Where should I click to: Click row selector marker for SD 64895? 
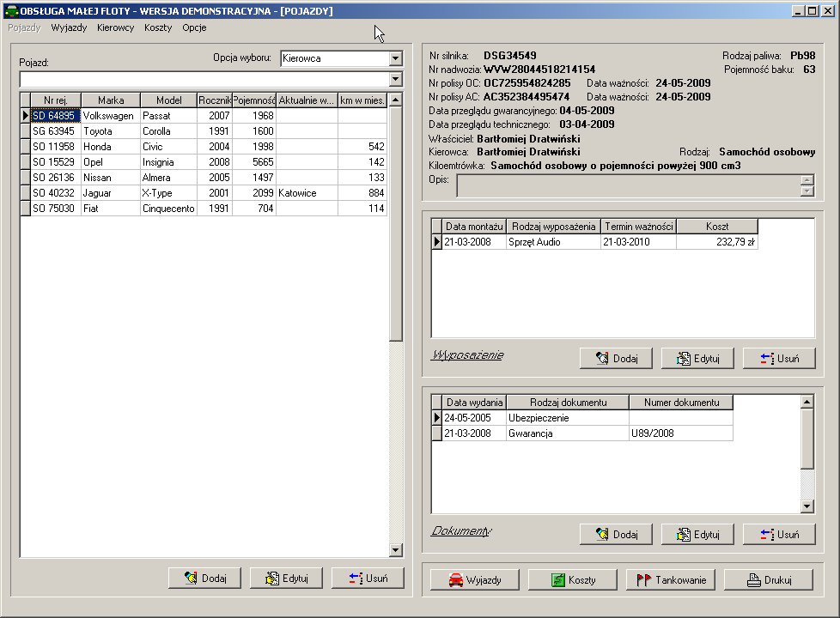tap(25, 116)
